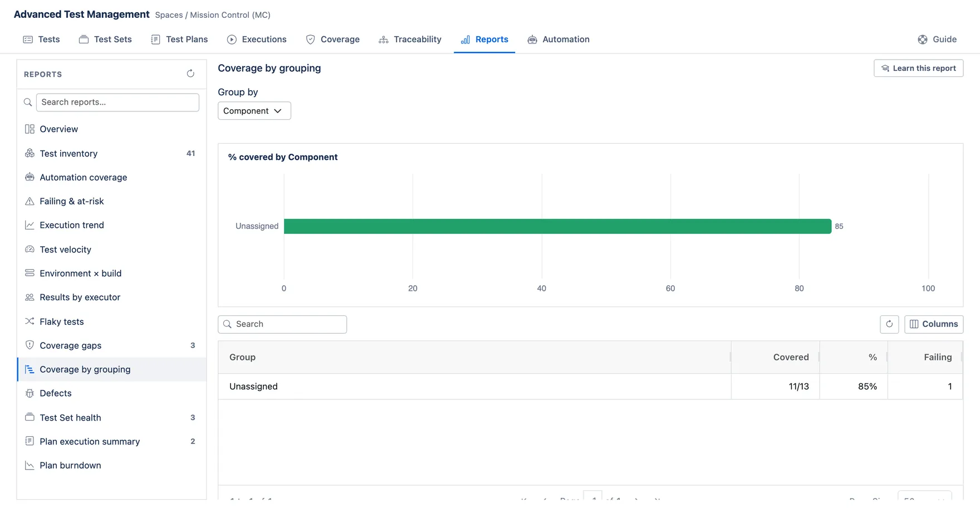Open Plan execution summary report
980x508 pixels.
[x=111, y=442]
